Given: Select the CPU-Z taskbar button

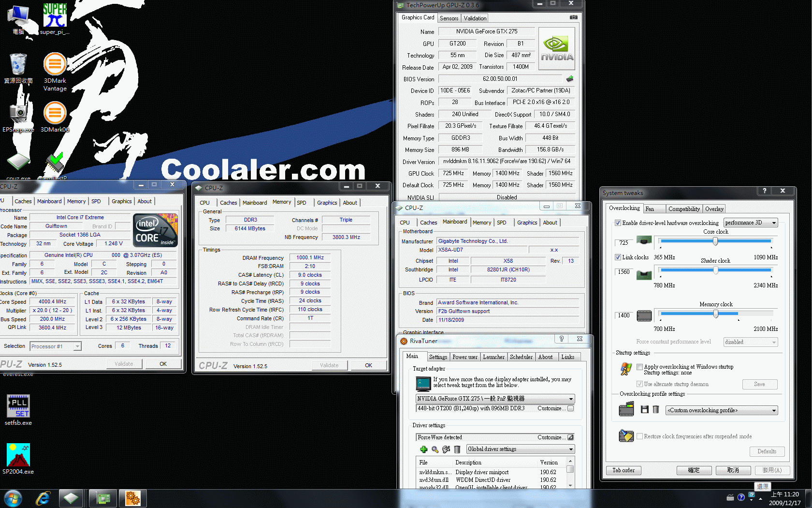Looking at the screenshot, I should pos(71,498).
